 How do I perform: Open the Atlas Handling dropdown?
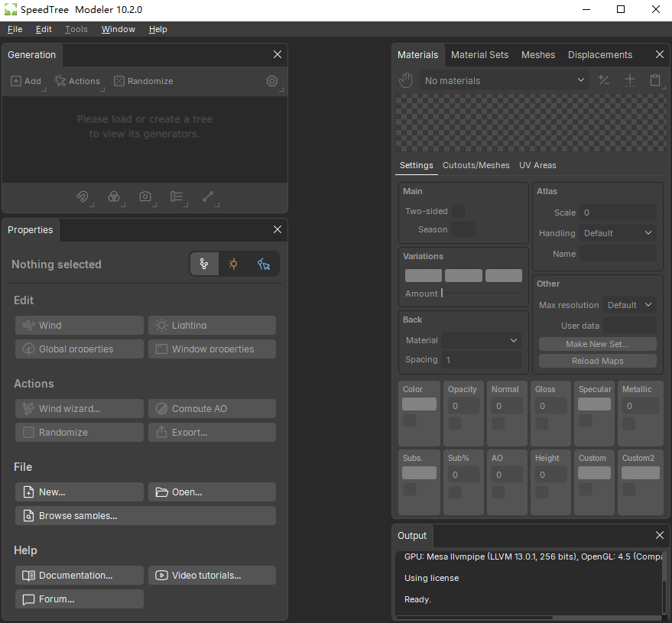618,233
